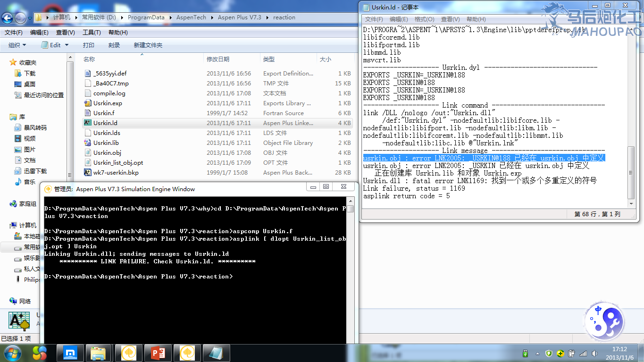Select the wk7-userkin.bkp Aspen backup file
The width and height of the screenshot is (644, 362).
pyautogui.click(x=116, y=172)
